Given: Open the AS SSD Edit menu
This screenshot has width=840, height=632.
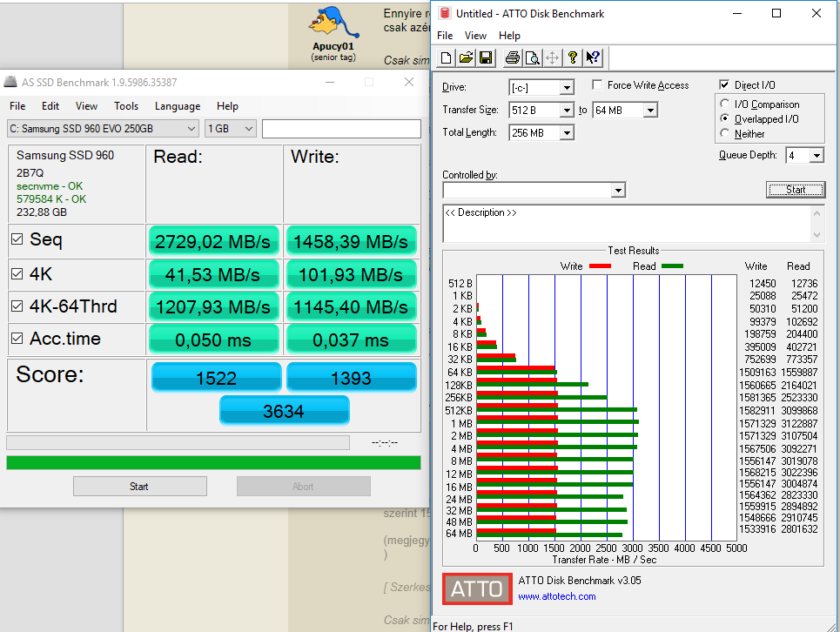Looking at the screenshot, I should point(50,106).
